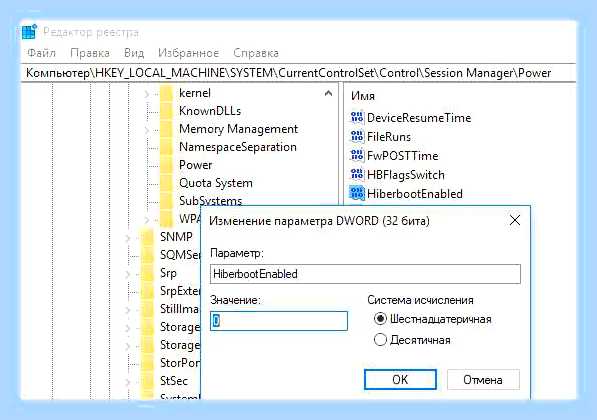Expand the StSec tree node

[128, 381]
